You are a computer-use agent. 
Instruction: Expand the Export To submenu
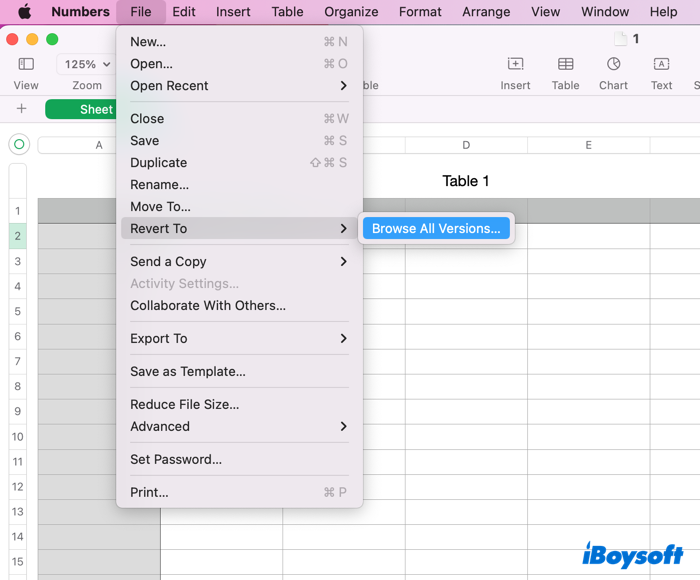coord(239,339)
